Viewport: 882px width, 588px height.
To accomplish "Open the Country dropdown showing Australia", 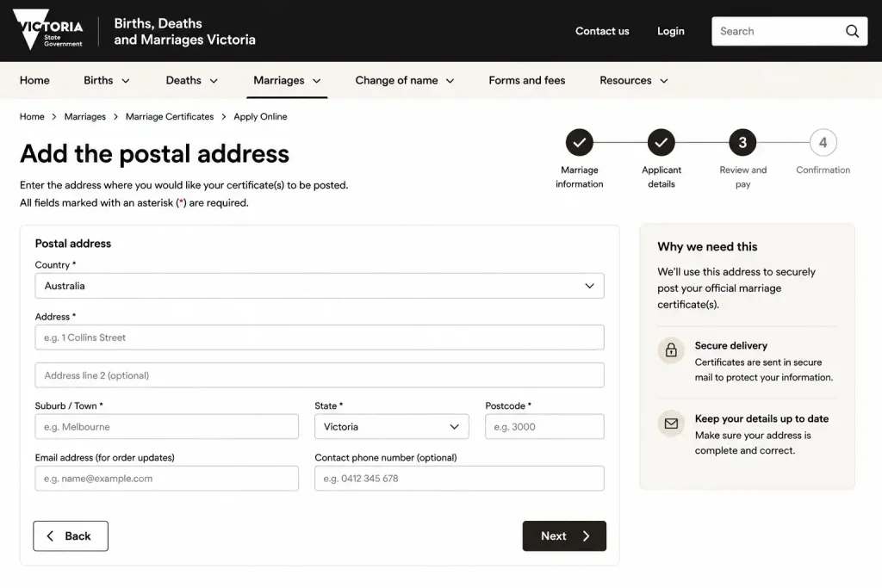I will pos(320,286).
